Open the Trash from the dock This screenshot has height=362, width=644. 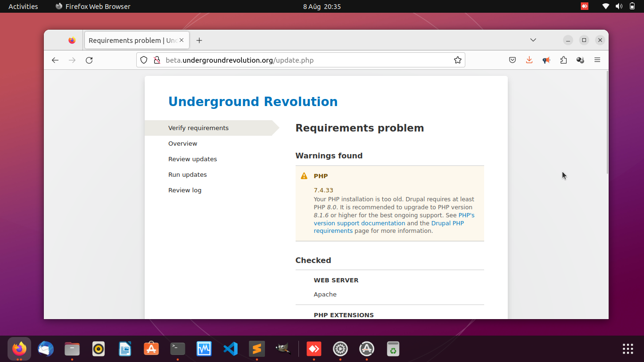pos(393,349)
